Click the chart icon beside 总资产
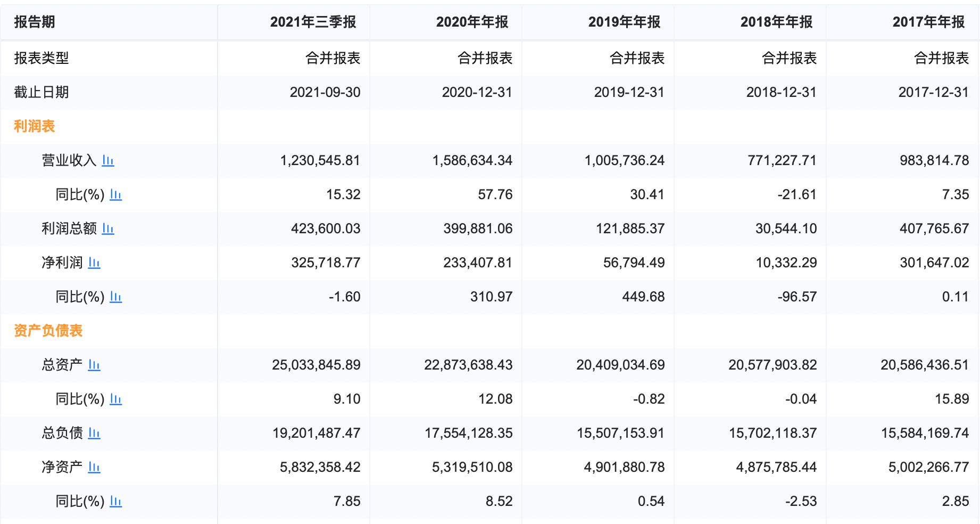Image resolution: width=980 pixels, height=524 pixels. pyautogui.click(x=94, y=365)
